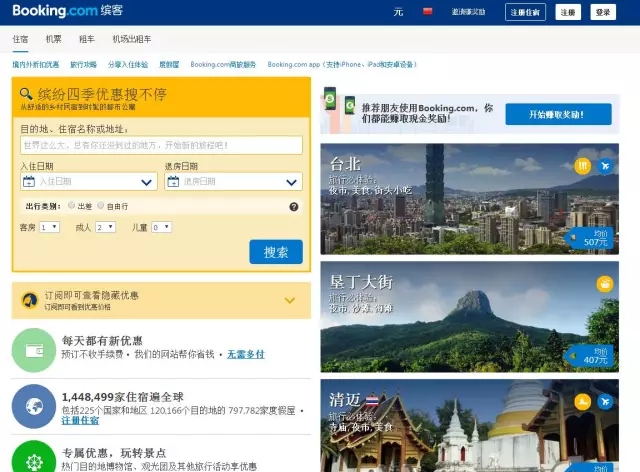Open the 境内外折扣优惠 link
The height and width of the screenshot is (472, 640).
36,65
